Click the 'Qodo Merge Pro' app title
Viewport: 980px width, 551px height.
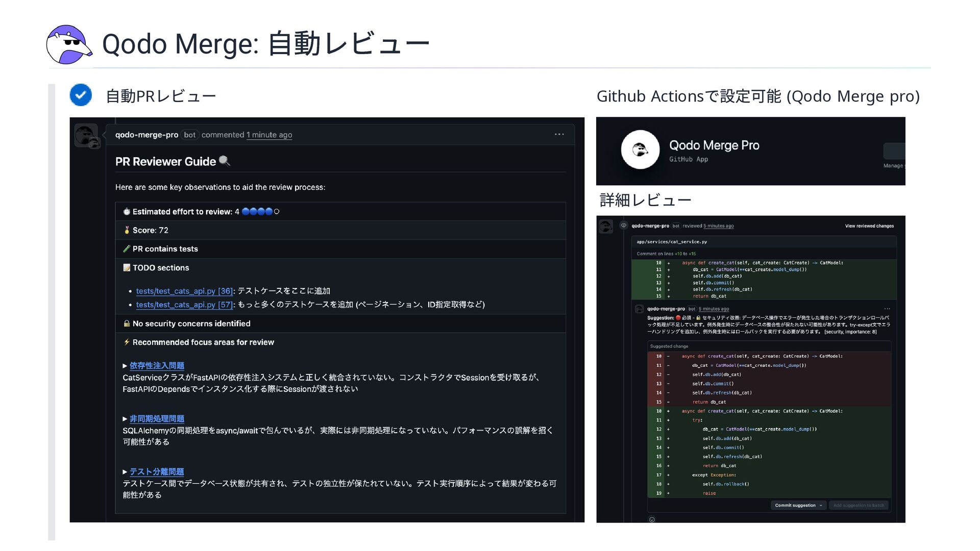click(x=714, y=145)
